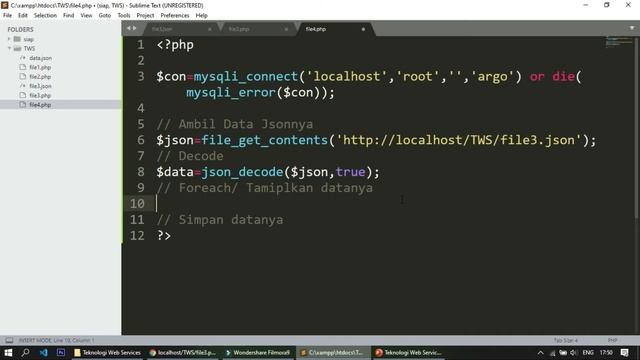
Task: Click the status bar panel switcher icon
Action: [9, 340]
